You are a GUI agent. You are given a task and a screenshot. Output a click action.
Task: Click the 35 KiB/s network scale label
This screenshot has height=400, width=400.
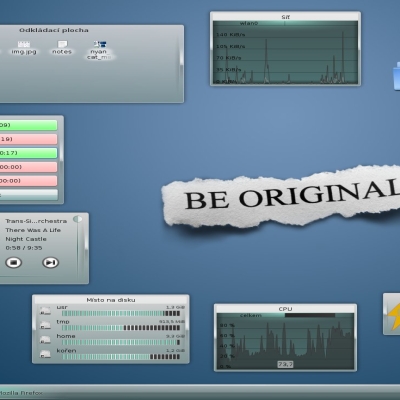pyautogui.click(x=229, y=70)
